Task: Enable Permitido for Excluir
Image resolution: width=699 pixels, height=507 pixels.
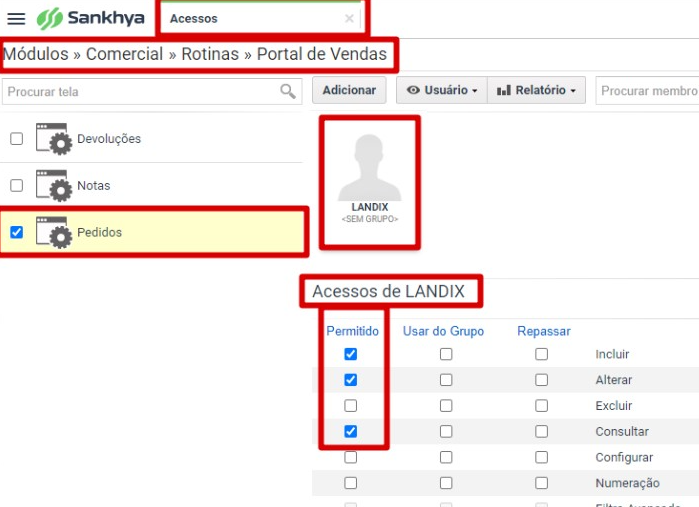Action: (350, 406)
